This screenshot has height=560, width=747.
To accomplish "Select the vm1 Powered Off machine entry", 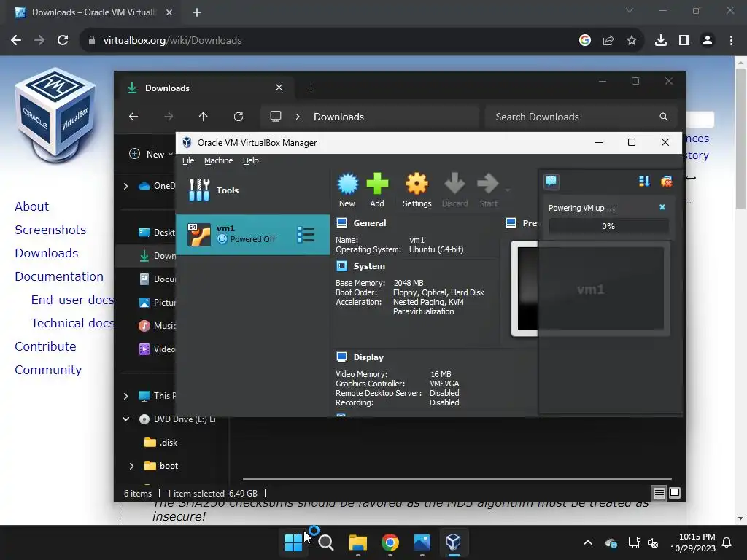I will click(252, 234).
